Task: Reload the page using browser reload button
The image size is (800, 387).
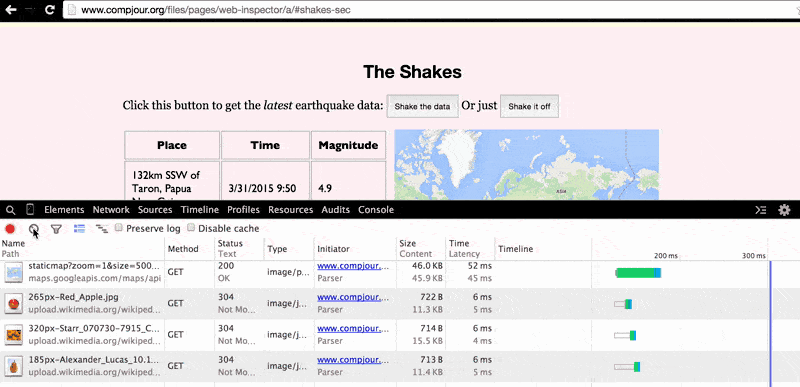Action: (49, 9)
